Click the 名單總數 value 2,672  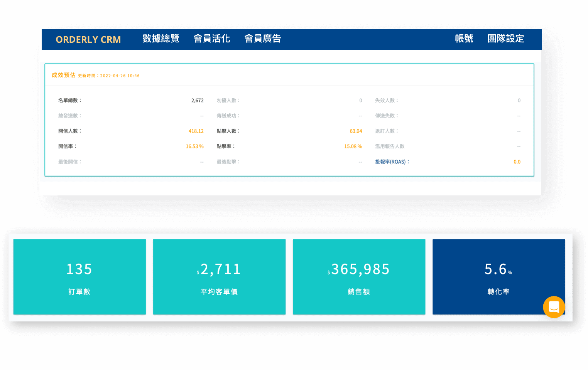tap(197, 101)
